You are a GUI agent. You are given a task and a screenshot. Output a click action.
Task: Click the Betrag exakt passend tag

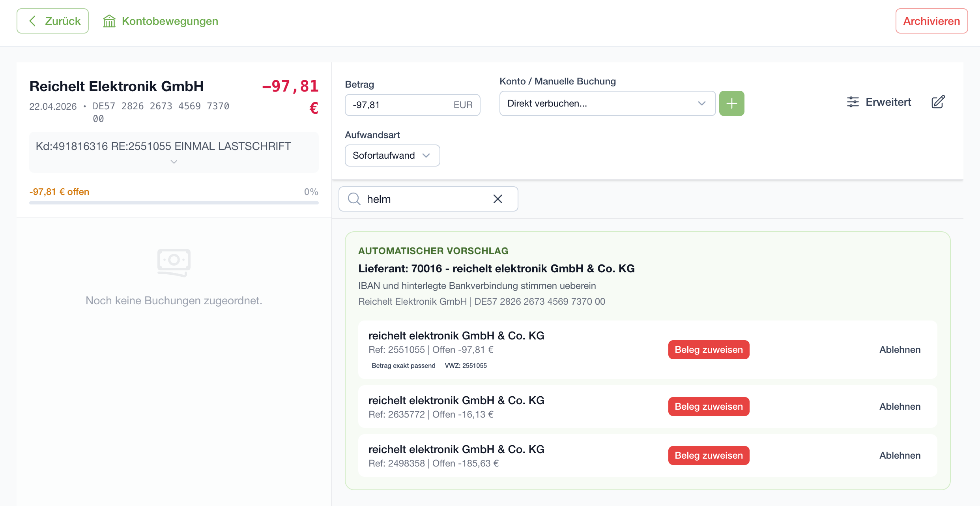pyautogui.click(x=403, y=365)
